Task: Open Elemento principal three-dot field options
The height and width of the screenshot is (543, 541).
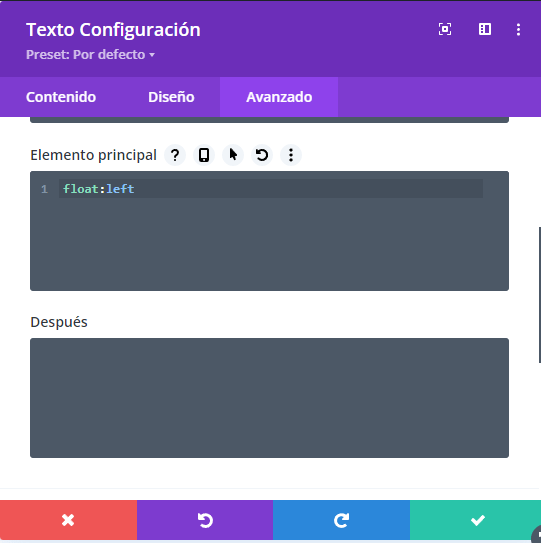Action: point(291,155)
